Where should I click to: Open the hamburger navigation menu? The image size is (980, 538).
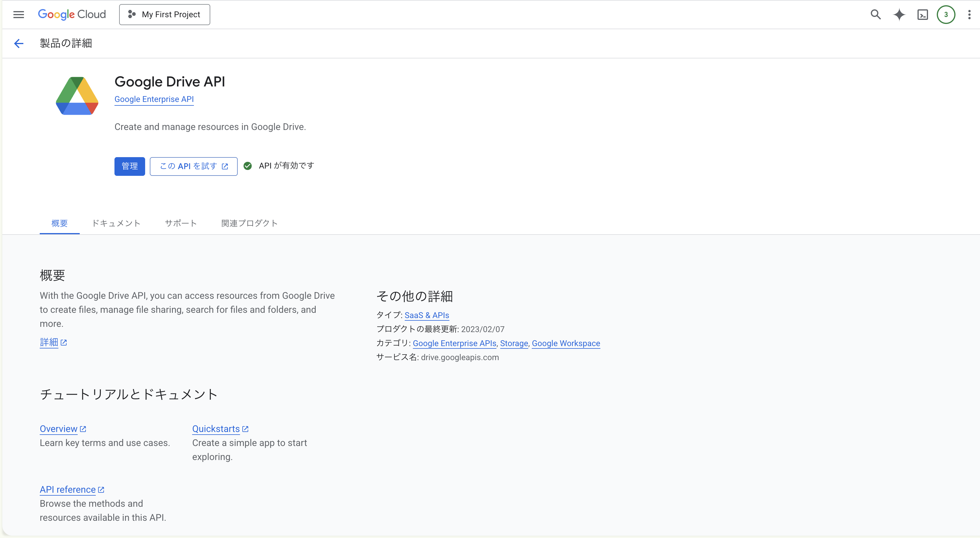[x=18, y=15]
